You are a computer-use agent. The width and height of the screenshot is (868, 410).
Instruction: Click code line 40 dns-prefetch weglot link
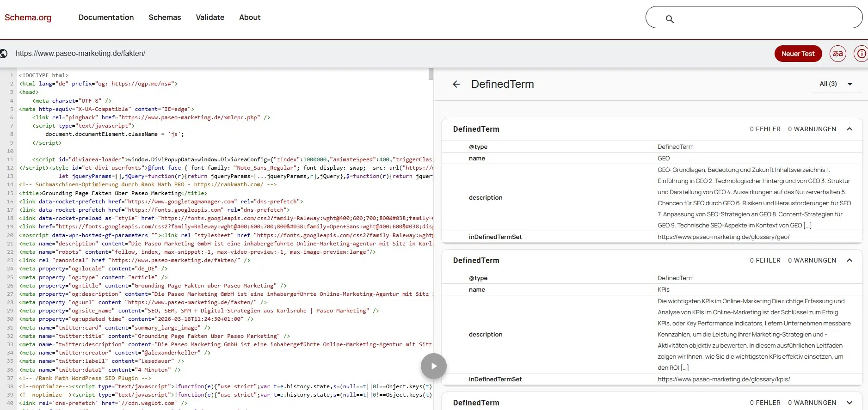(x=104, y=403)
